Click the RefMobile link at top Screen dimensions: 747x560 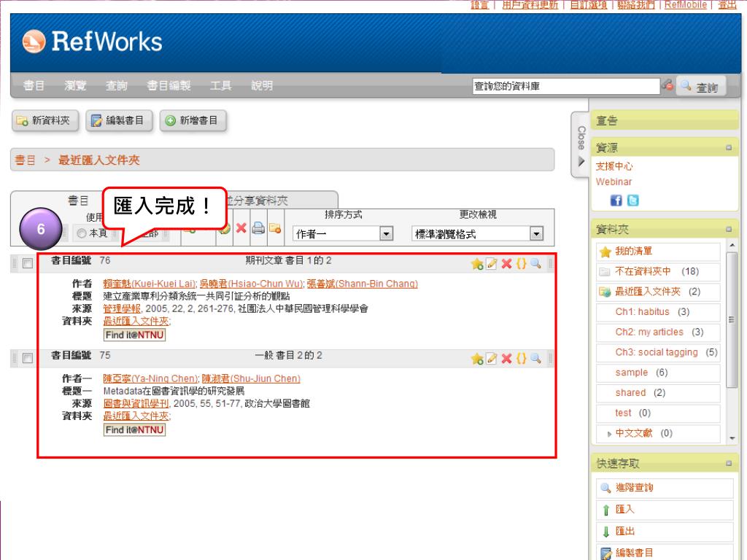coord(686,5)
